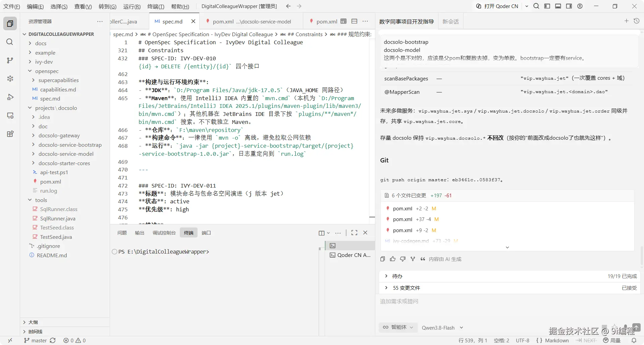Screen dimensions: 644x345
Task: Open markdown preview to the side
Action: (343, 21)
